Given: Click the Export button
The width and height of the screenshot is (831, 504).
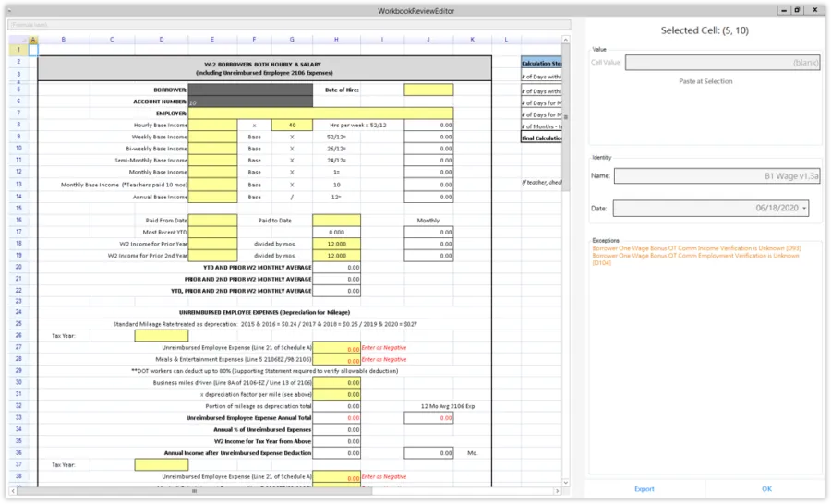Looking at the screenshot, I should pyautogui.click(x=644, y=489).
